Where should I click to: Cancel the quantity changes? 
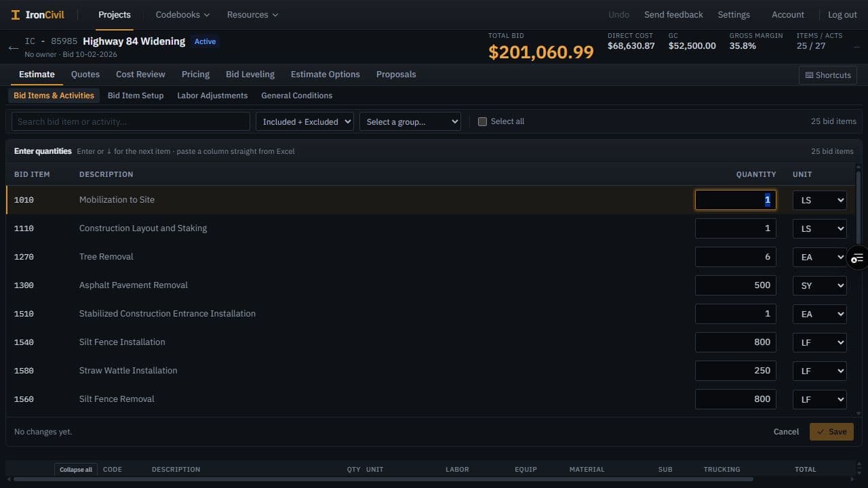pos(786,432)
